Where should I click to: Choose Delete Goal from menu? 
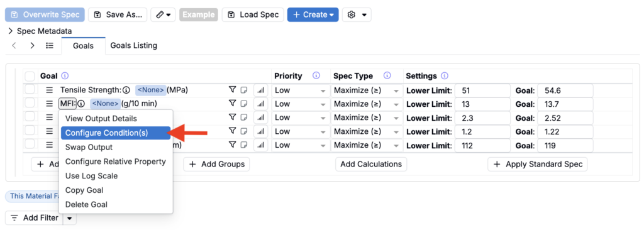[116, 204]
